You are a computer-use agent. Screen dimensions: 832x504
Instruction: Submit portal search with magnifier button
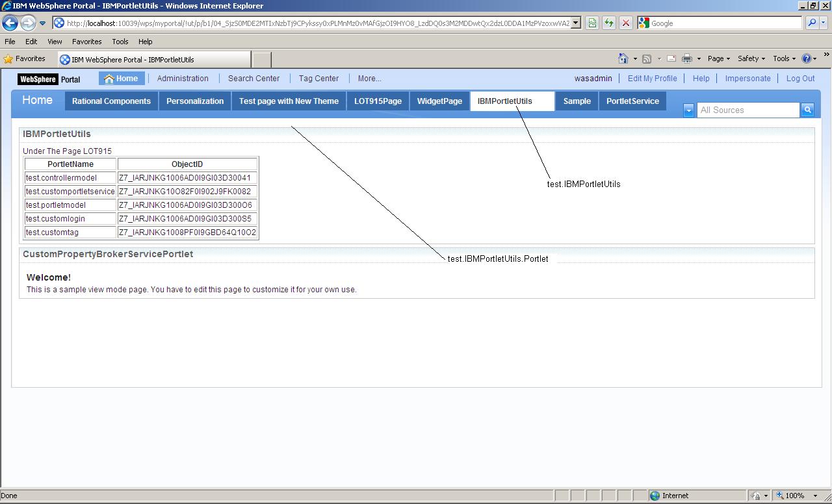point(807,110)
